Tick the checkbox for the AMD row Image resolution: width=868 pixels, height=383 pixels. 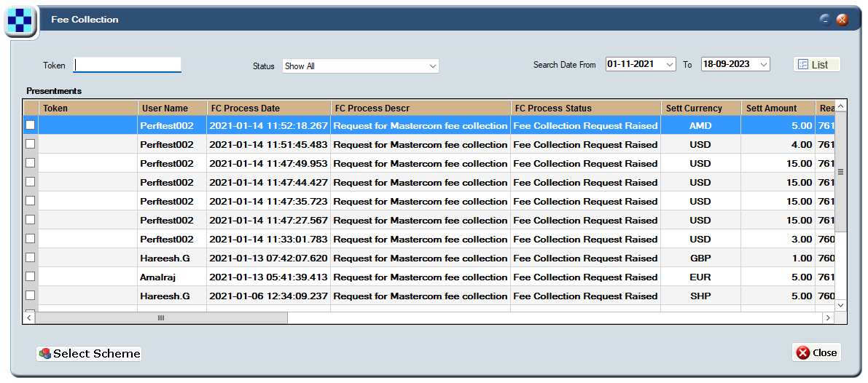point(31,125)
